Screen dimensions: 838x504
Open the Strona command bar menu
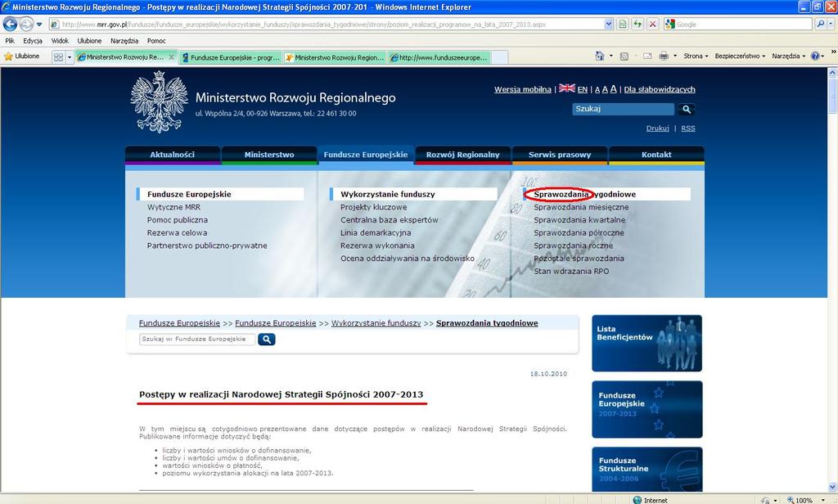[x=696, y=56]
